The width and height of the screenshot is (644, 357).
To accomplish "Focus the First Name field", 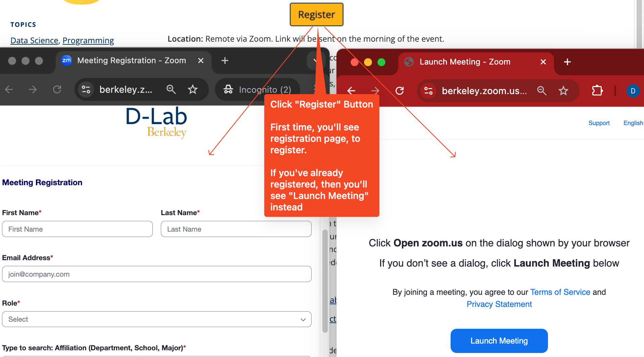I will (x=77, y=229).
